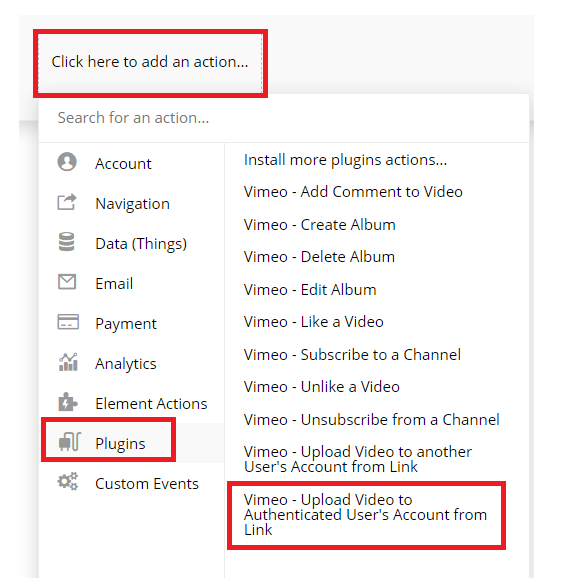
Task: Select 'Vimeo - Create Album' action
Action: pos(319,225)
